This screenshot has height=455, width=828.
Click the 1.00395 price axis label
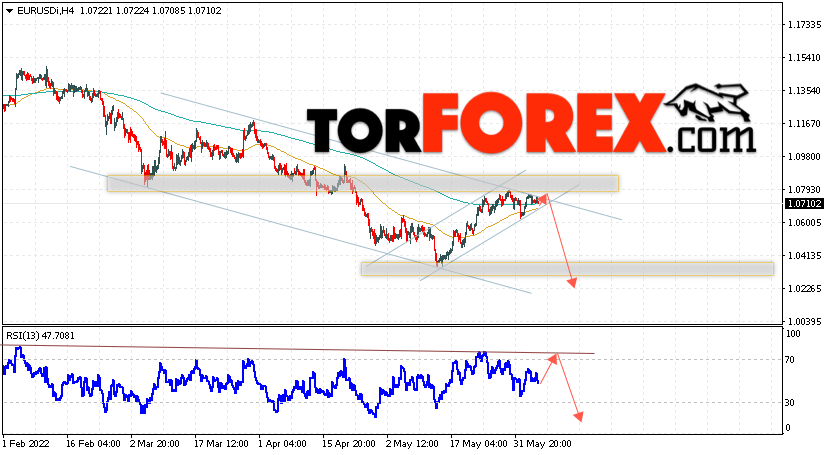[x=804, y=321]
